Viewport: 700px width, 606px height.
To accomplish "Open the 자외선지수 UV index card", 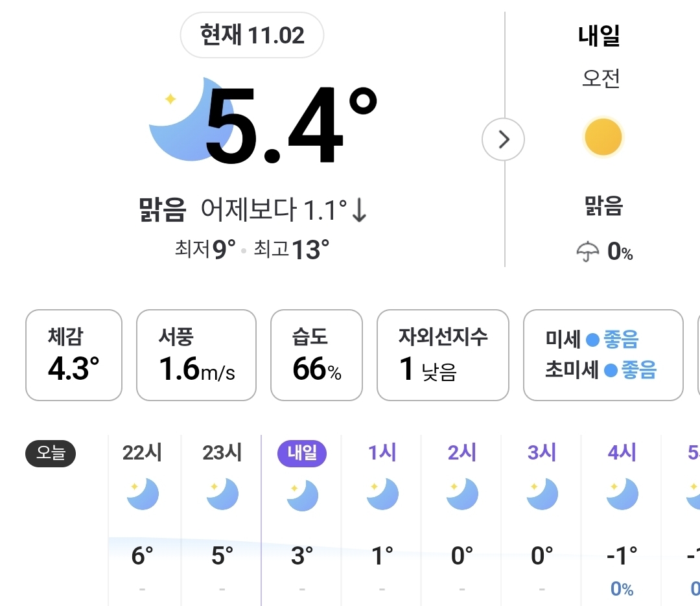I will pos(443,355).
